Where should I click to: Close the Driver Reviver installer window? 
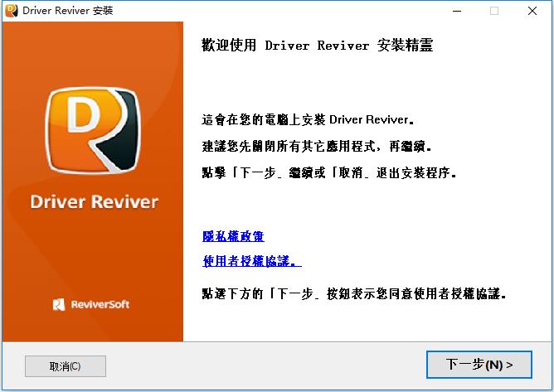(x=532, y=11)
